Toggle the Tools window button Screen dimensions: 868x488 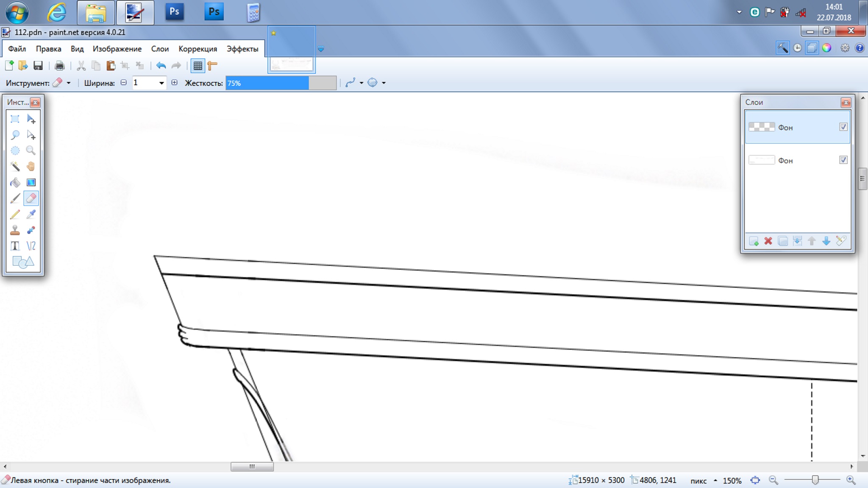[782, 48]
